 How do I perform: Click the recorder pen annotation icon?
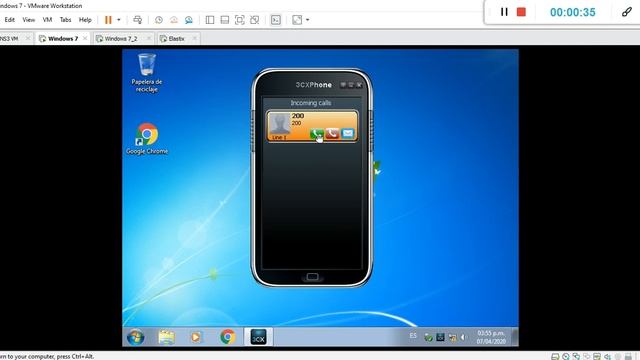click(627, 12)
